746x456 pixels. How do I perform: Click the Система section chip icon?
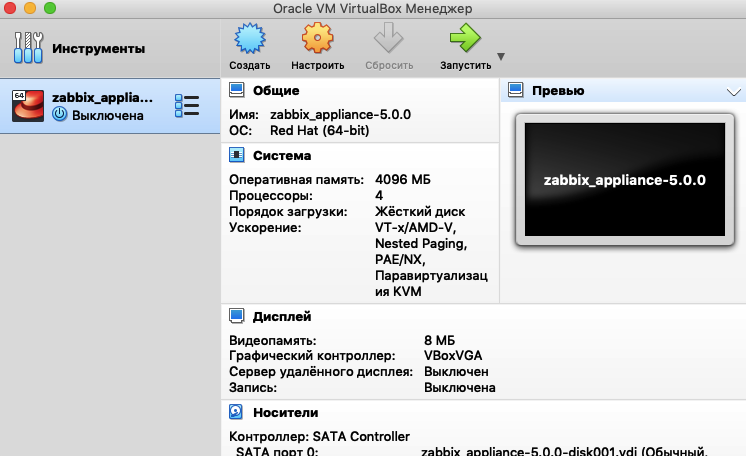236,155
